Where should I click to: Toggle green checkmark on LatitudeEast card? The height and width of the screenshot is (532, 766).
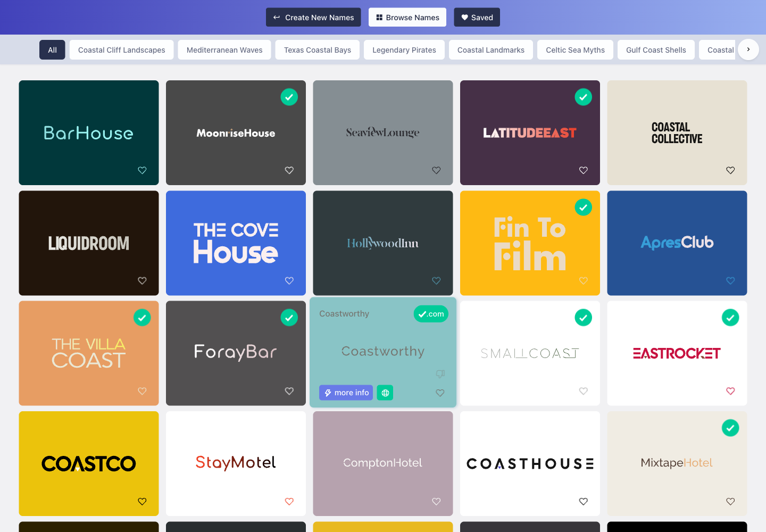[x=584, y=97]
